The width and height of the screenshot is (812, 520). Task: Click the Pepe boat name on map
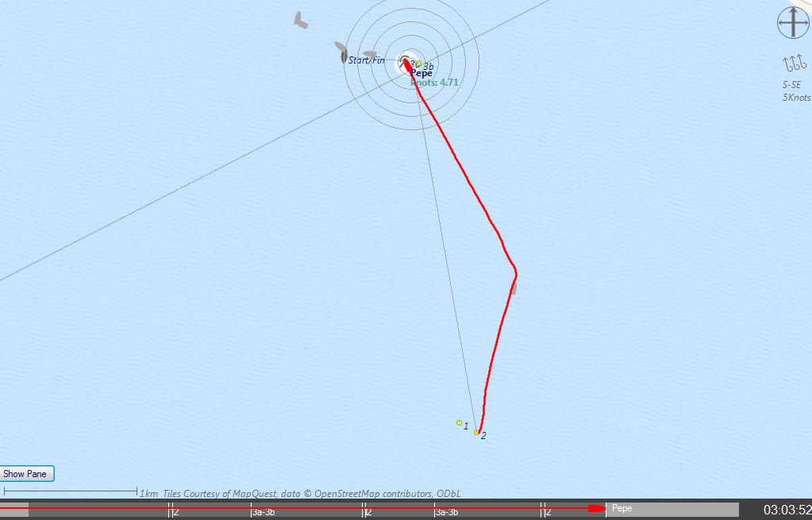coord(421,74)
